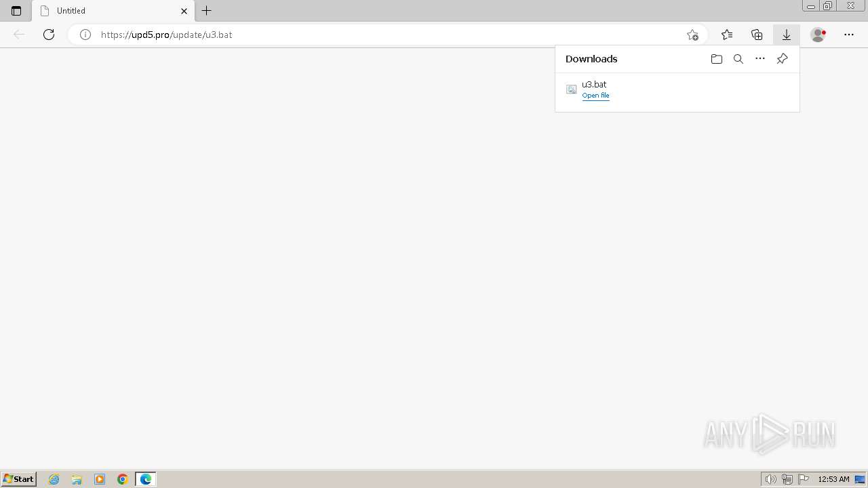Click the u3.bat file icon
Screen dimensions: 868x488
(572, 89)
